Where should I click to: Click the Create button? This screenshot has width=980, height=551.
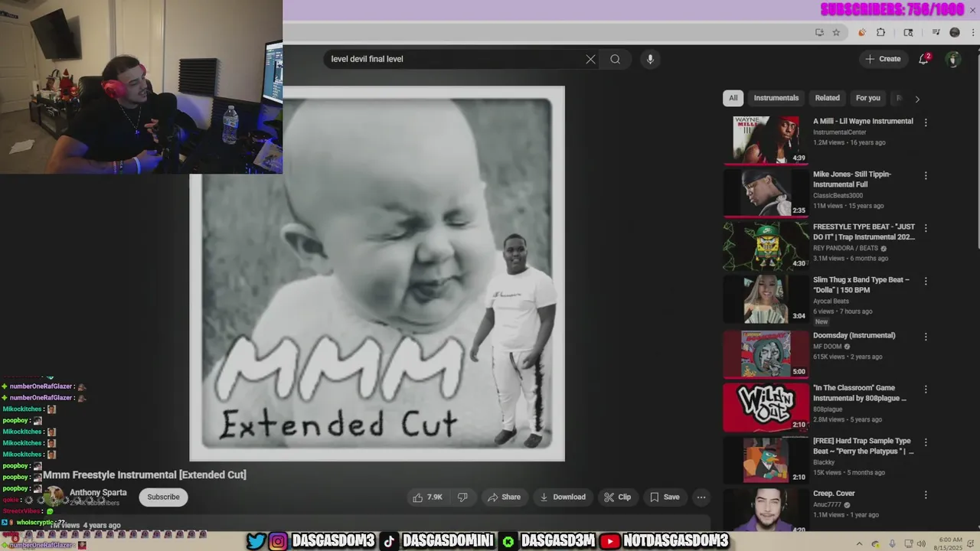point(883,59)
